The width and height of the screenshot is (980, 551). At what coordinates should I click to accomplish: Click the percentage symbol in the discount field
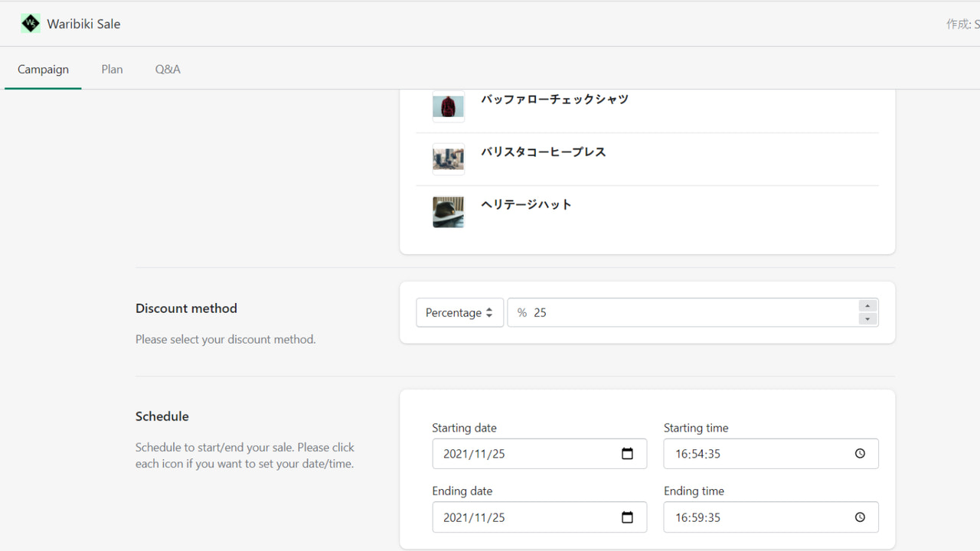[x=521, y=312]
